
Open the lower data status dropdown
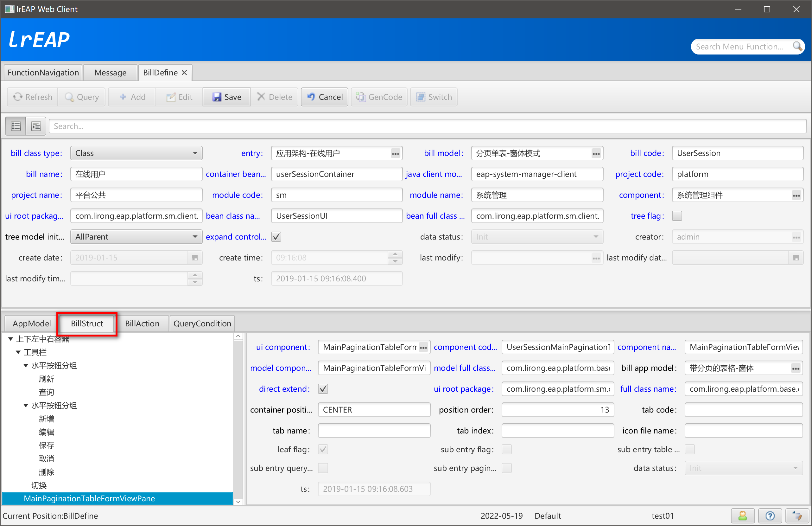[x=744, y=468]
